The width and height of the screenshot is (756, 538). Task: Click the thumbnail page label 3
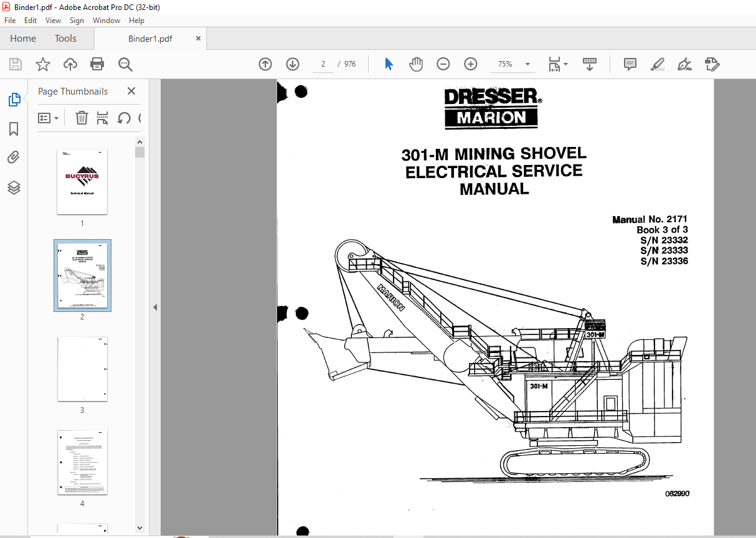point(82,410)
